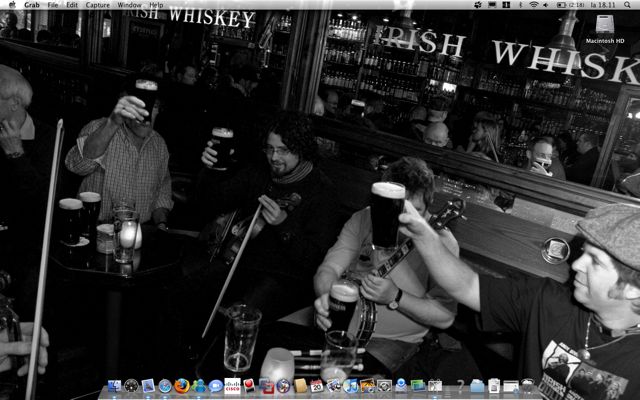Image resolution: width=640 pixels, height=400 pixels.
Task: Open the Trash in the Dock
Action: [528, 386]
